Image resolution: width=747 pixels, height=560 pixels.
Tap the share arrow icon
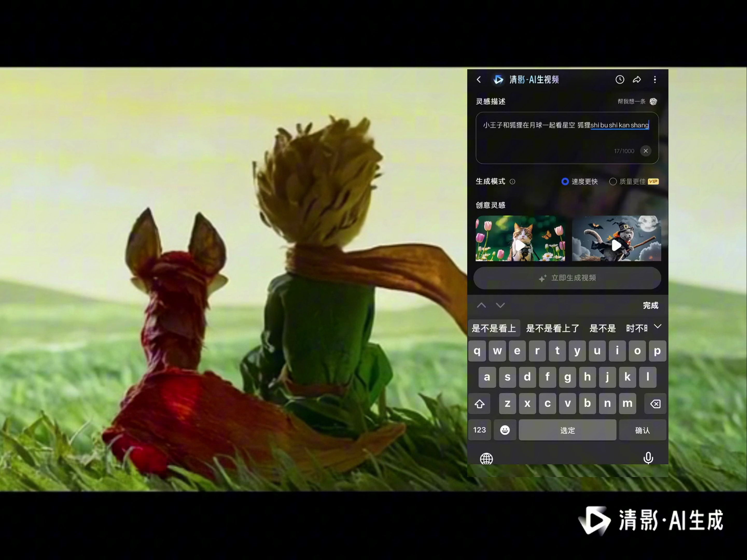pyautogui.click(x=637, y=79)
